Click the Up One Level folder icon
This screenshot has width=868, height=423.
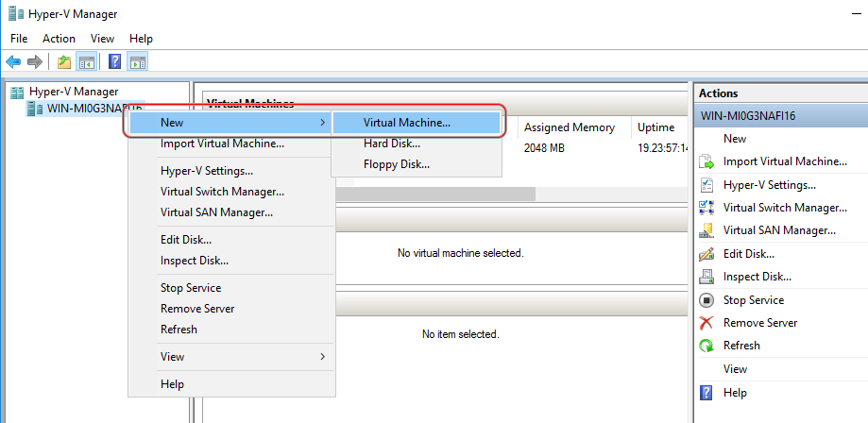64,61
